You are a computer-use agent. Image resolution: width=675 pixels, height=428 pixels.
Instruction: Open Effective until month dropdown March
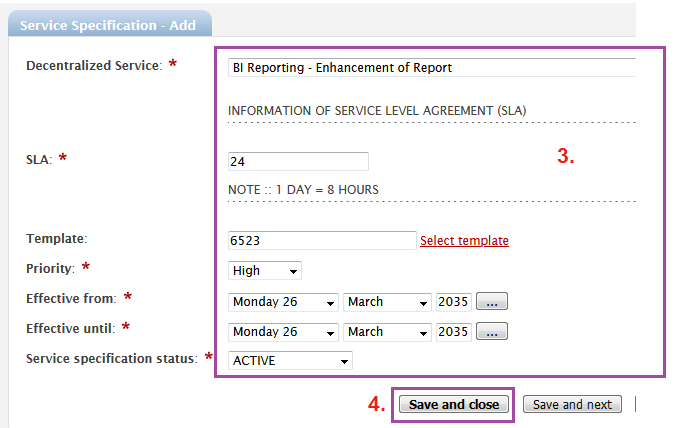(387, 332)
